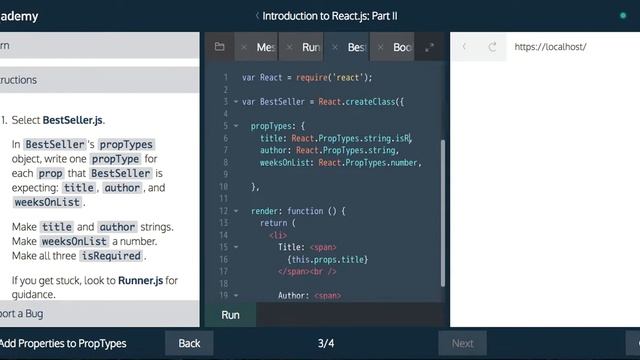Open the Learn panel header

100,45
